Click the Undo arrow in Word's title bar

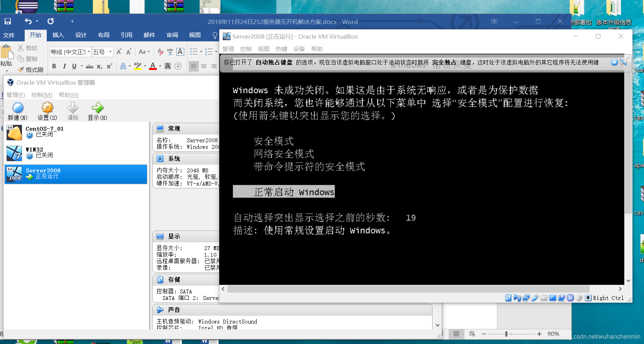point(28,21)
